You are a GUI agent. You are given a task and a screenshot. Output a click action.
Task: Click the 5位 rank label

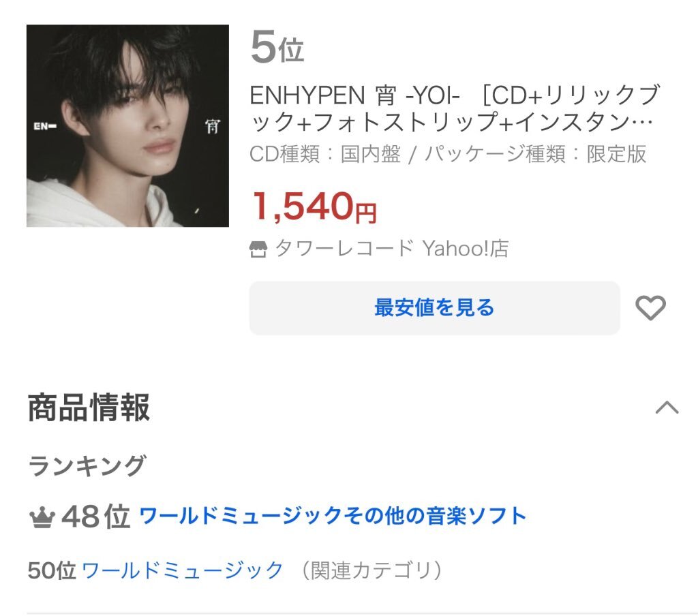[x=277, y=47]
